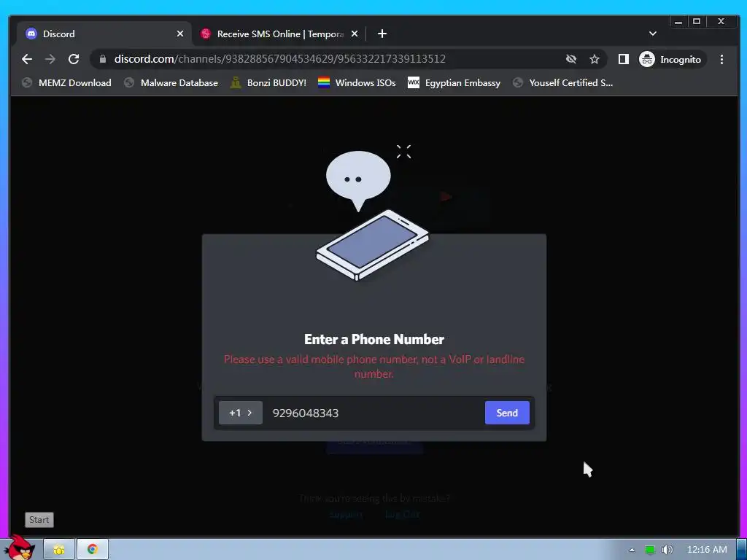Close the Discord tab
This screenshot has height=560, width=747.
(x=180, y=34)
